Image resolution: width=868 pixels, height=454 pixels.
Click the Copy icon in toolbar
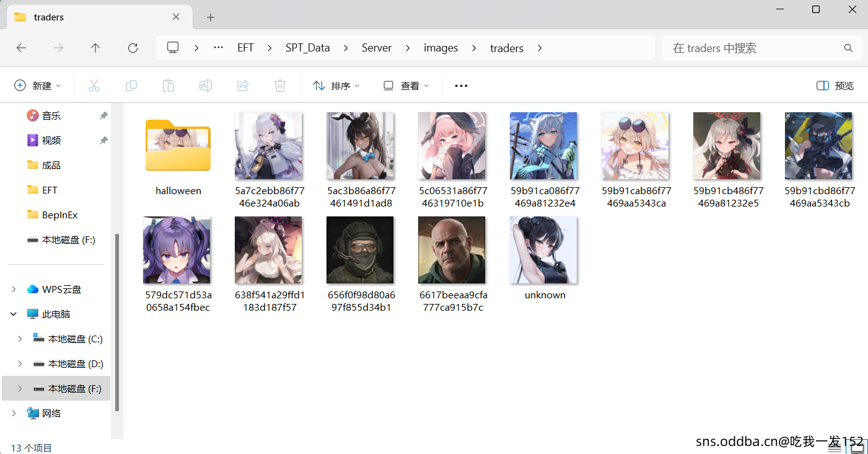coord(131,86)
